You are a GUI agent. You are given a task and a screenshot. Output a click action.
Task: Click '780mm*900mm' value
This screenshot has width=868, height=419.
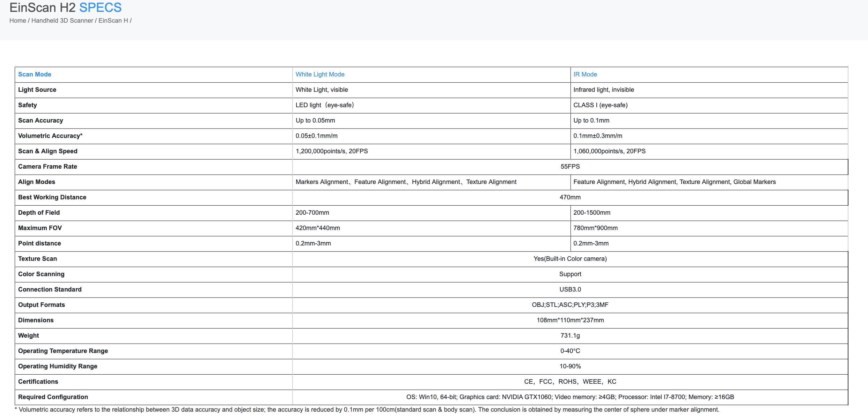(x=595, y=228)
